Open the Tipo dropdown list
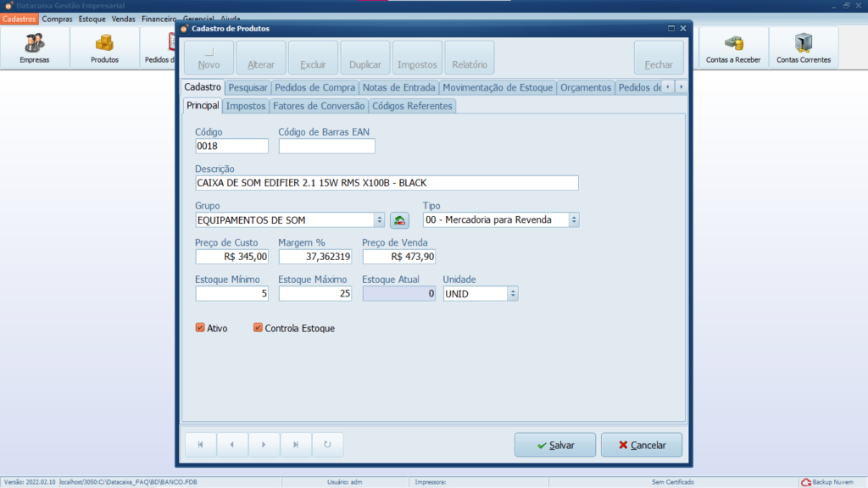The width and height of the screenshot is (868, 488). pyautogui.click(x=574, y=220)
